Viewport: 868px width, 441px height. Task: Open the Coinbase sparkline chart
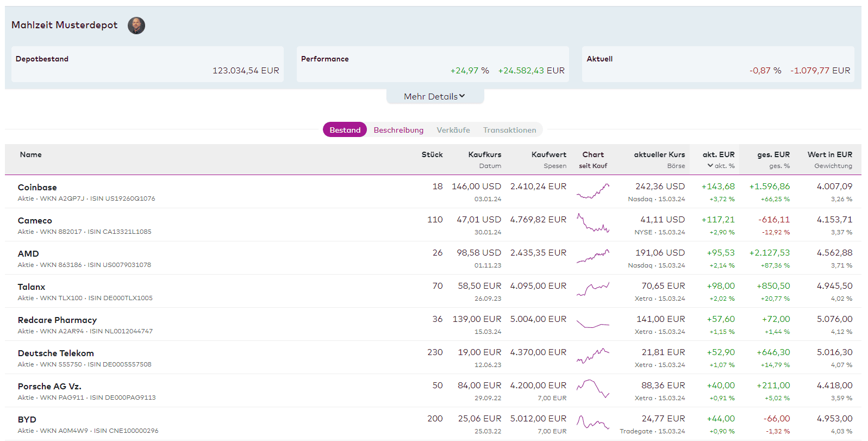click(x=592, y=191)
